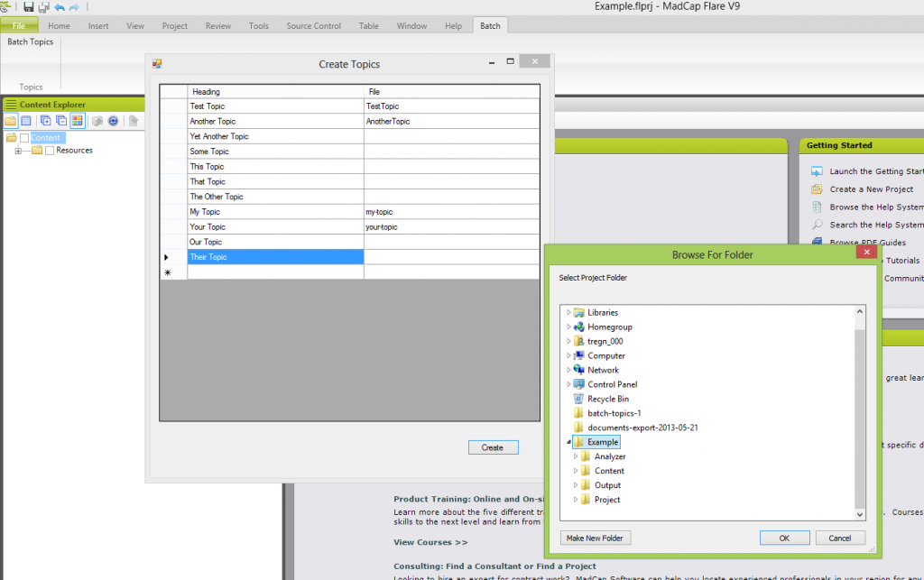Viewport: 924px width, 580px height.
Task: Undo the last action with the blue arrow
Action: click(x=59, y=7)
